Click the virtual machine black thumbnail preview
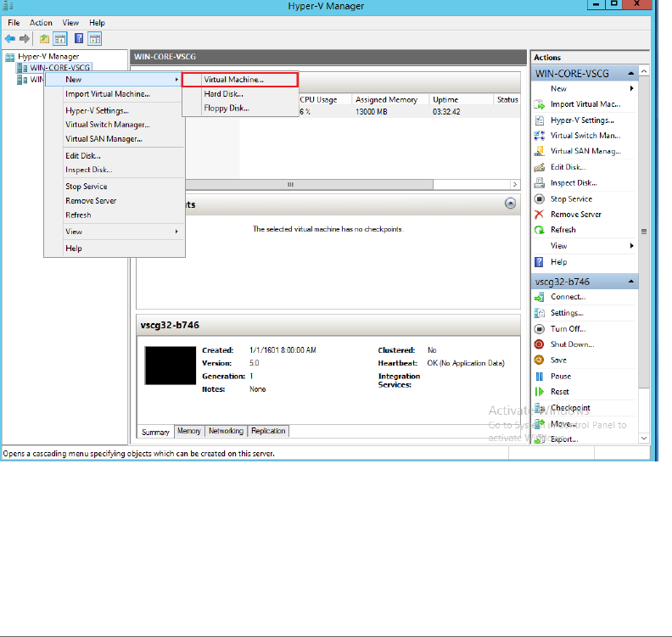 [x=171, y=366]
